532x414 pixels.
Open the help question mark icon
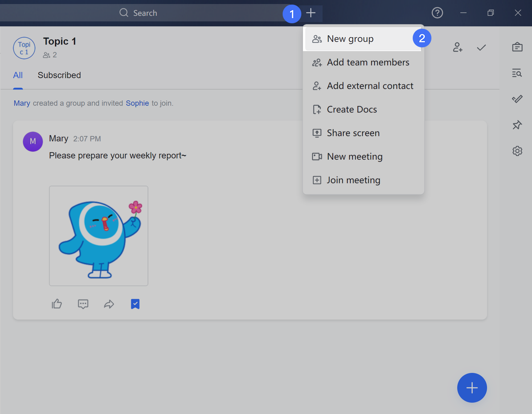(x=437, y=13)
